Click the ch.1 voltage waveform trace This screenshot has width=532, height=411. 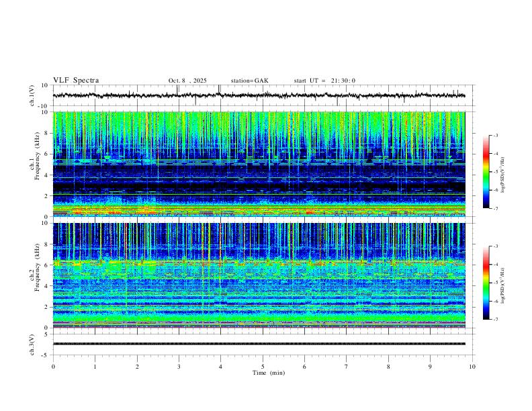point(259,95)
